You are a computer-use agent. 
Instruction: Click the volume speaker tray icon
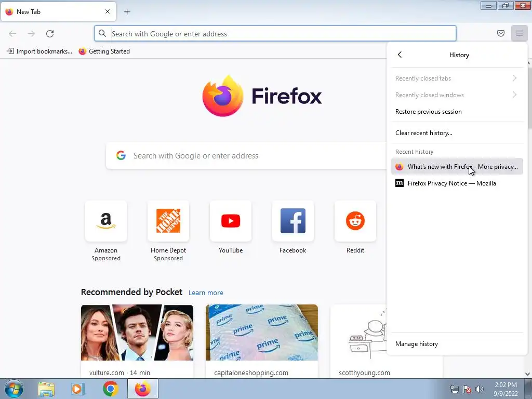479,389
